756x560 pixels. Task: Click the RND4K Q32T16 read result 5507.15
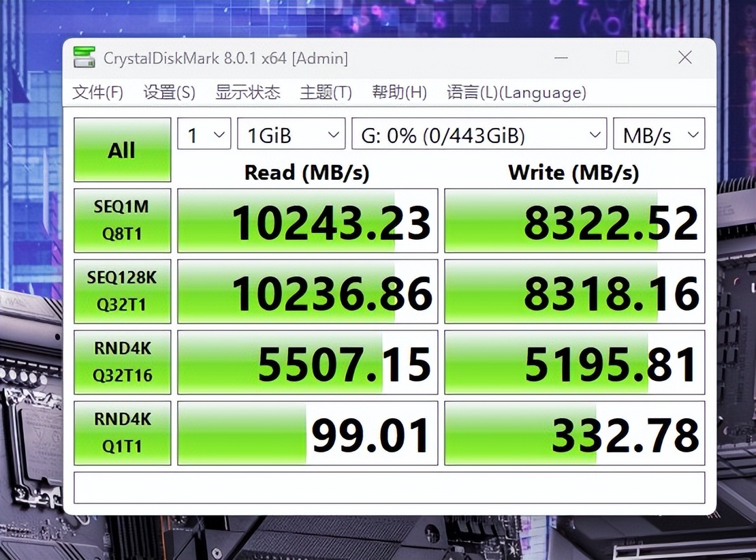point(308,362)
